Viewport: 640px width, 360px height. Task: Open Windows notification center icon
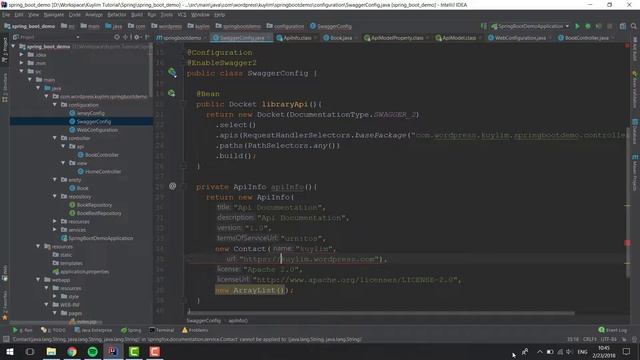626,351
